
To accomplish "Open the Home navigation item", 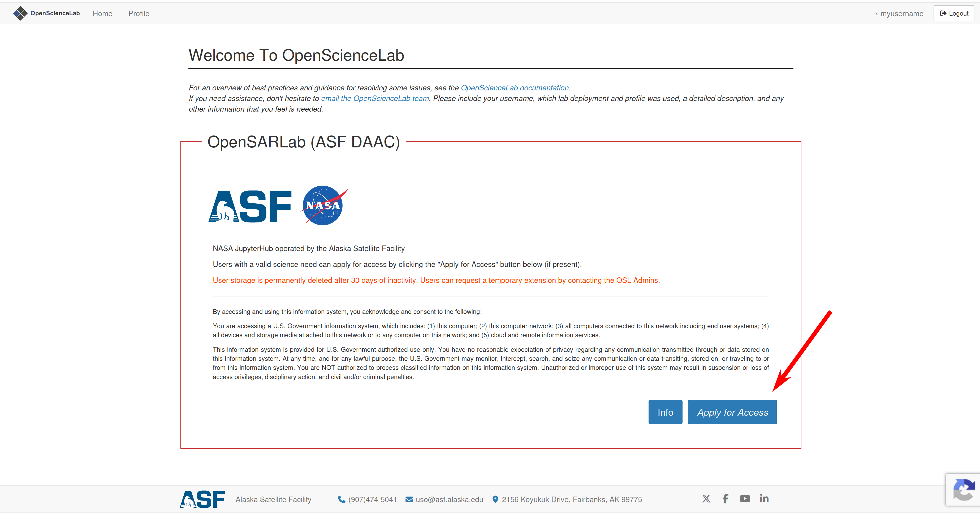I will click(x=102, y=14).
